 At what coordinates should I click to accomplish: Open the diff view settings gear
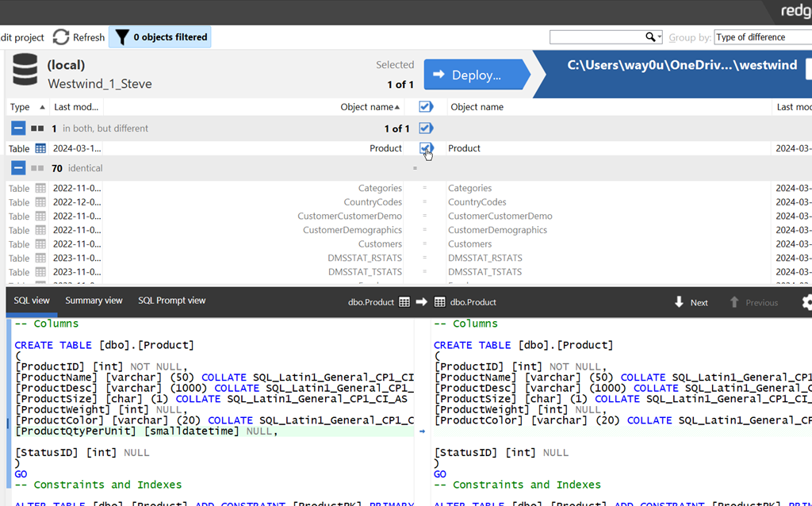806,302
